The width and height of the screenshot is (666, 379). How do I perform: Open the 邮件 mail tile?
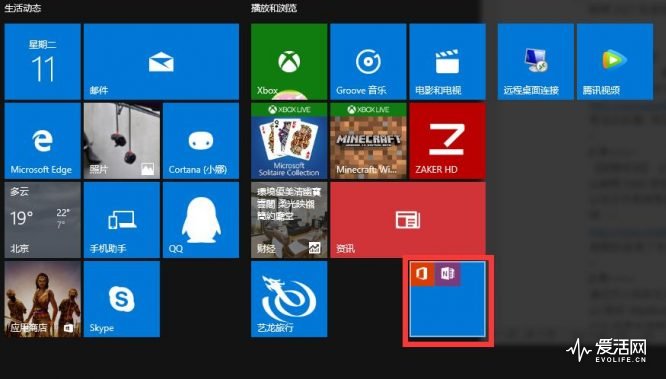[x=161, y=62]
